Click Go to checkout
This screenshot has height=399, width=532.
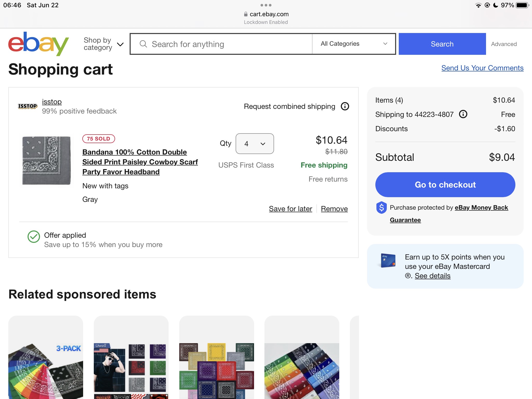coord(445,185)
